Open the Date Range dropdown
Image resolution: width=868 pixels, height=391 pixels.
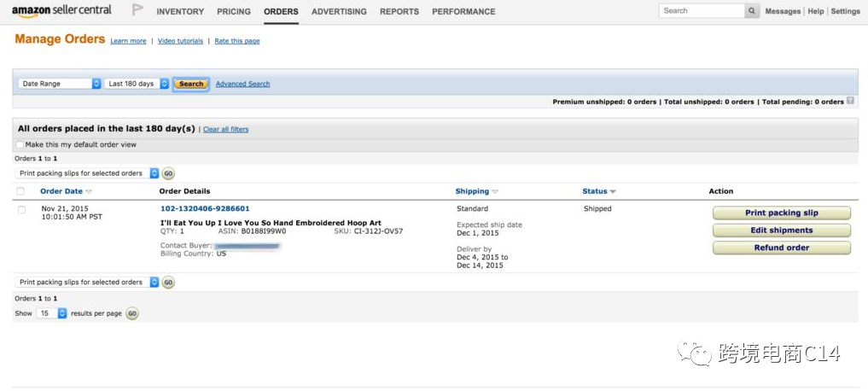60,84
